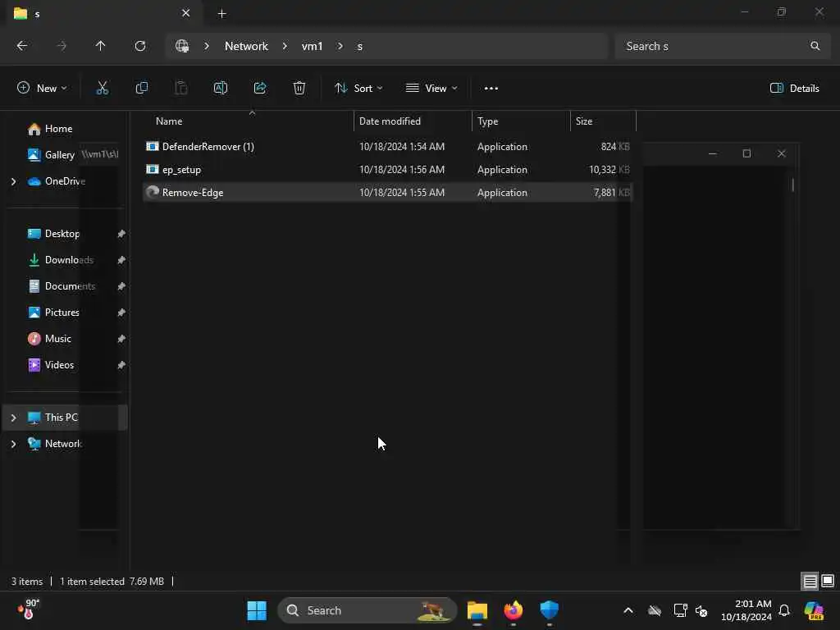Click Network in the address breadcrumb
The height and width of the screenshot is (630, 840).
(246, 46)
